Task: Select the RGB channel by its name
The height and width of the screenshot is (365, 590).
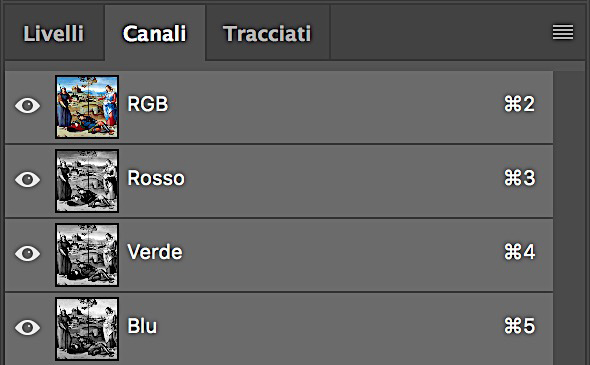Action: pos(148,104)
